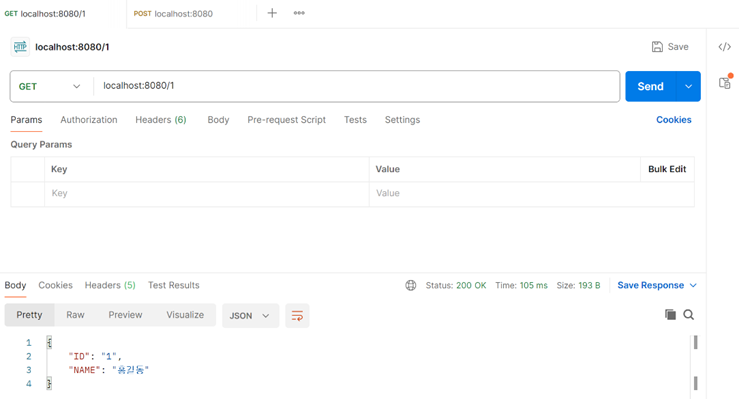
Task: Click the request URL input field
Action: 356,86
